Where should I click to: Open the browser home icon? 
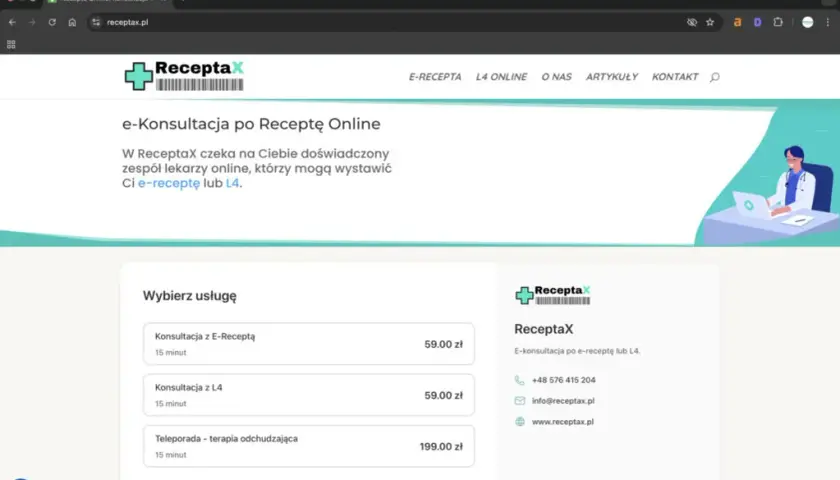click(x=72, y=22)
